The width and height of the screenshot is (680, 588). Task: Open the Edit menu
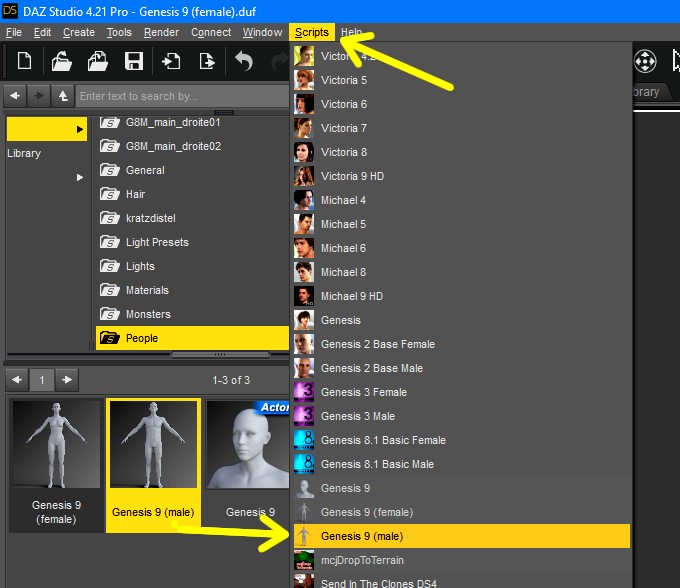pos(42,33)
